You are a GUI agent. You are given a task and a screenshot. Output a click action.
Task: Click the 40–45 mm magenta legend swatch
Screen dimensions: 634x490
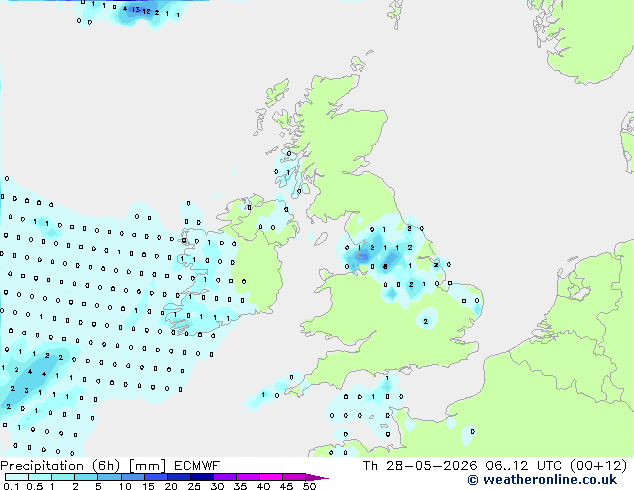271,477
